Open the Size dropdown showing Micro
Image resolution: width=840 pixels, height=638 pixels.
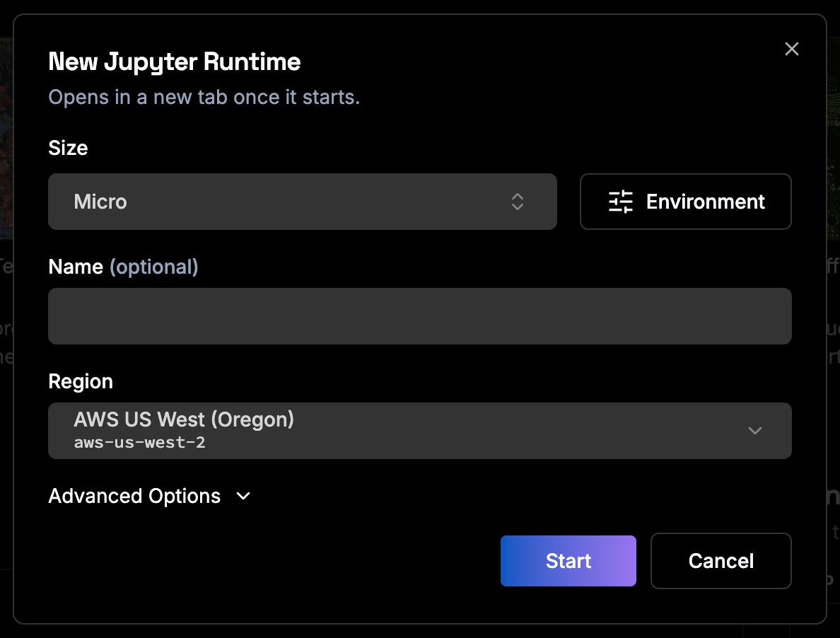pos(302,202)
